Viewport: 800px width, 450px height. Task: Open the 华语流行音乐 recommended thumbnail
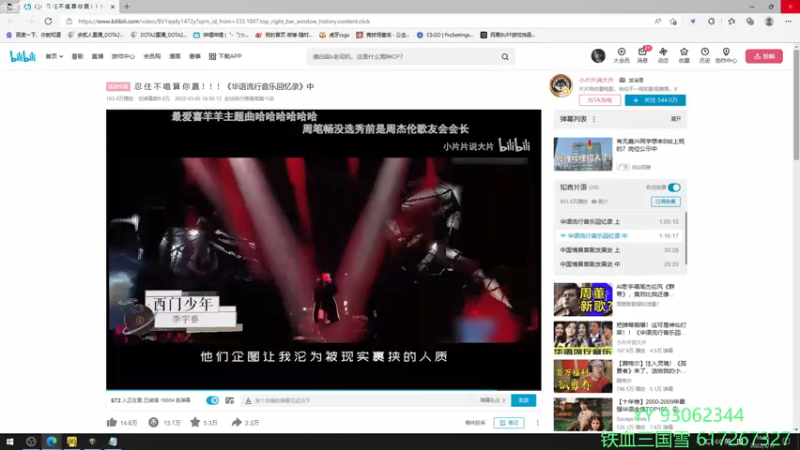point(583,338)
